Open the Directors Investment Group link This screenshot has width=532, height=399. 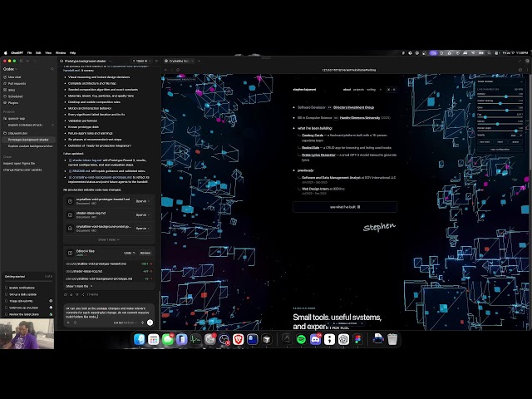[x=353, y=107]
